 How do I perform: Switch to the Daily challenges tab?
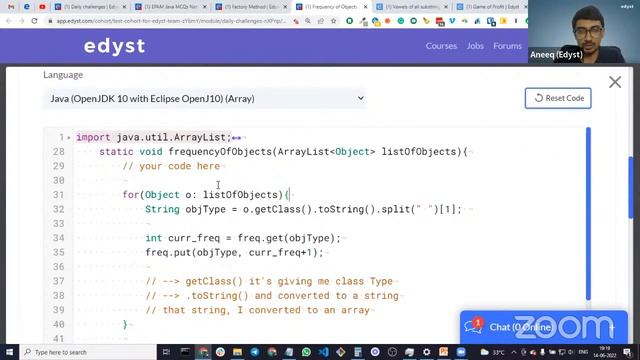[91, 7]
